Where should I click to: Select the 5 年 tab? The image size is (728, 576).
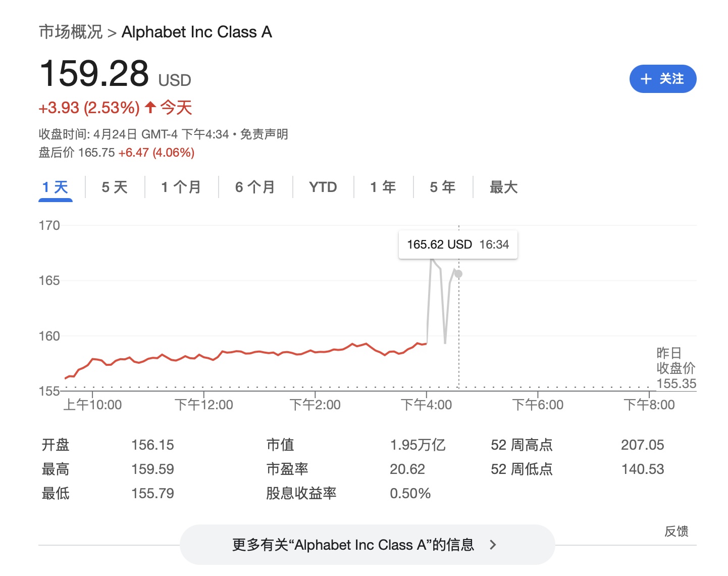442,187
